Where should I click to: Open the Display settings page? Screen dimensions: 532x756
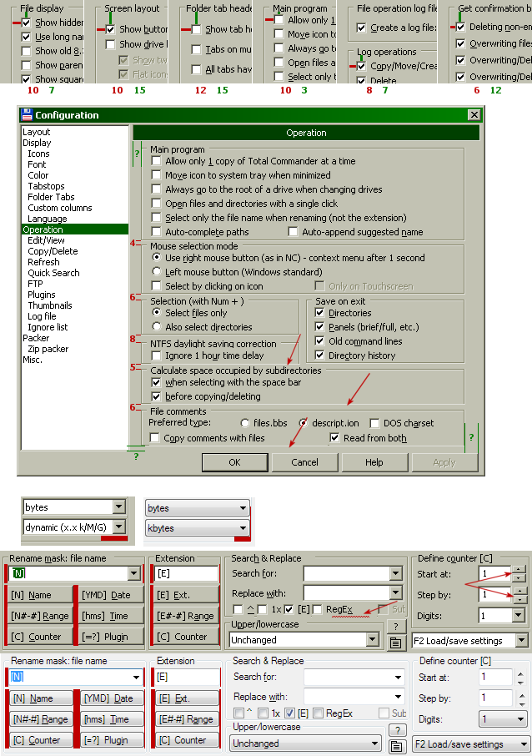[37, 143]
